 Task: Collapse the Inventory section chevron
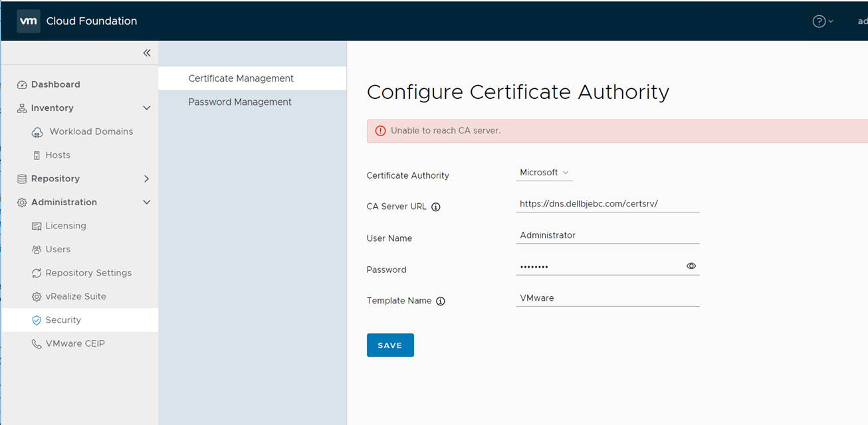click(147, 108)
